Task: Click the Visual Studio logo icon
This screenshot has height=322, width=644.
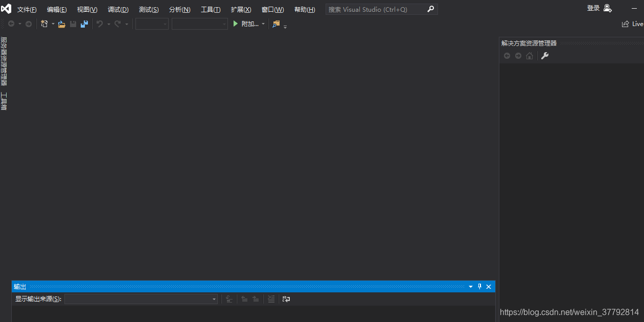Action: click(x=6, y=9)
